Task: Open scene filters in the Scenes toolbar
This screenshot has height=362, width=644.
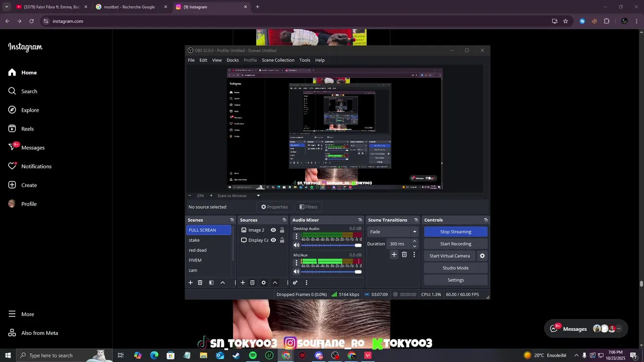Action: [x=211, y=283]
